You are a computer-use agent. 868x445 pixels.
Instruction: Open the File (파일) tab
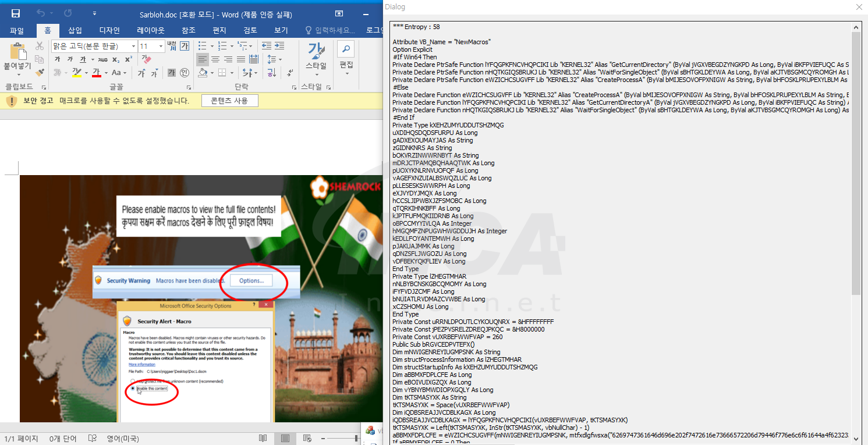pyautogui.click(x=17, y=30)
